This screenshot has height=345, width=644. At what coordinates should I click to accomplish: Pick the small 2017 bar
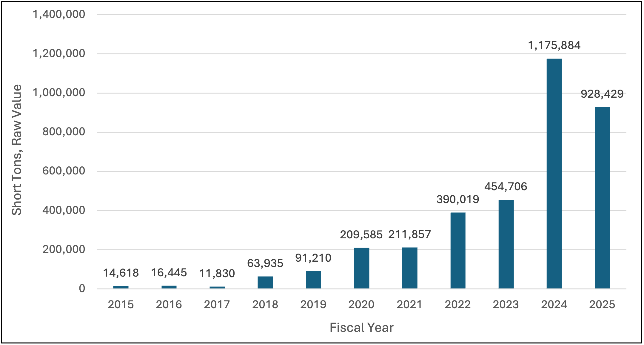coord(217,287)
